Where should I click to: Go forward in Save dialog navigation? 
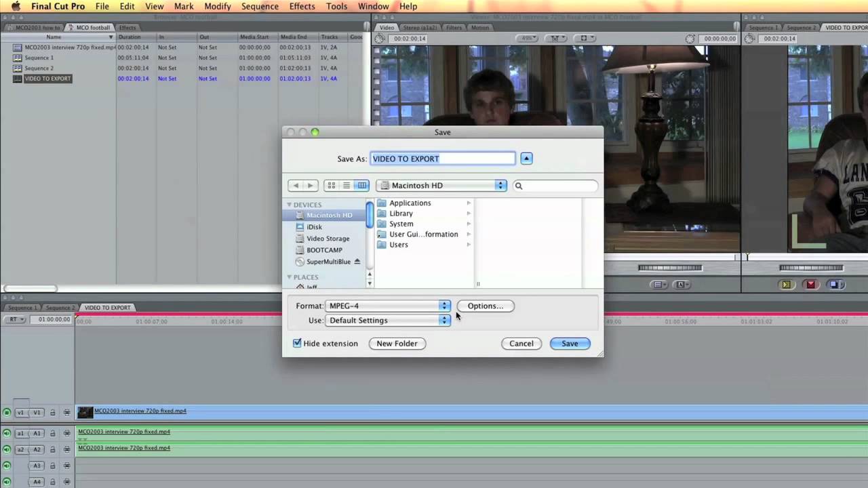tap(310, 186)
